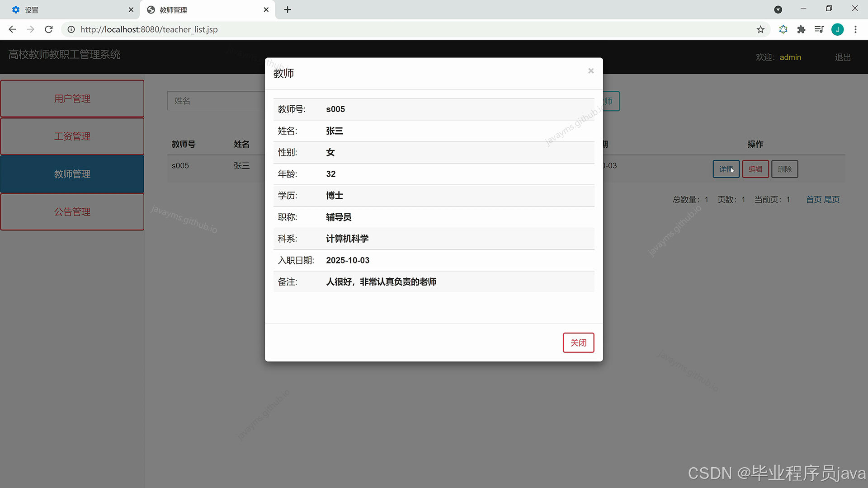Minimize the browser window

[x=803, y=9]
